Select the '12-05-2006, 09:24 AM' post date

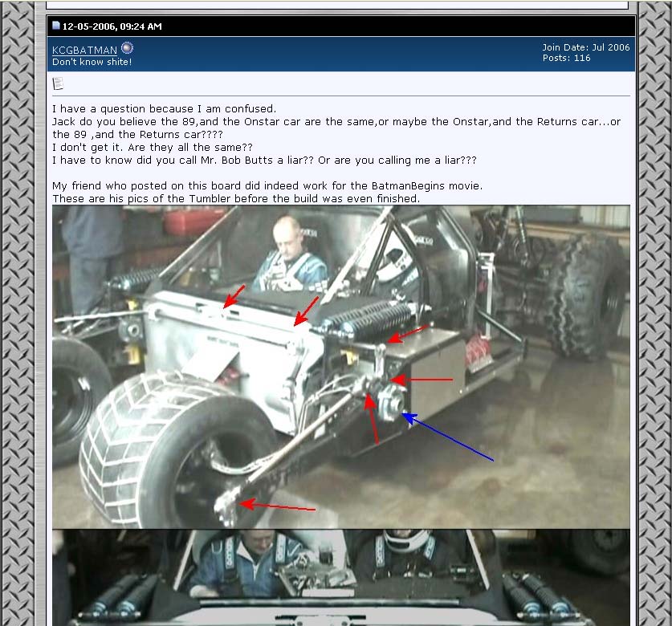pos(112,26)
